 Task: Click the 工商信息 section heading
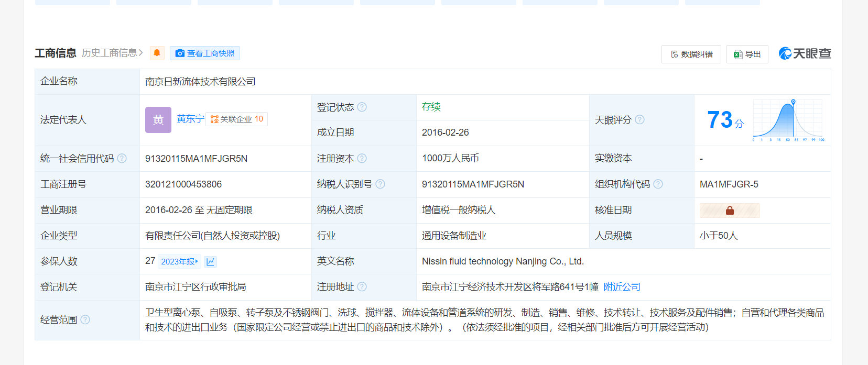coord(56,53)
